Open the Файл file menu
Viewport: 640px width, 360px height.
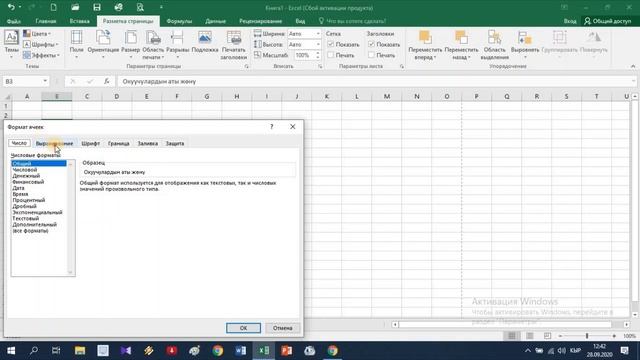point(13,21)
